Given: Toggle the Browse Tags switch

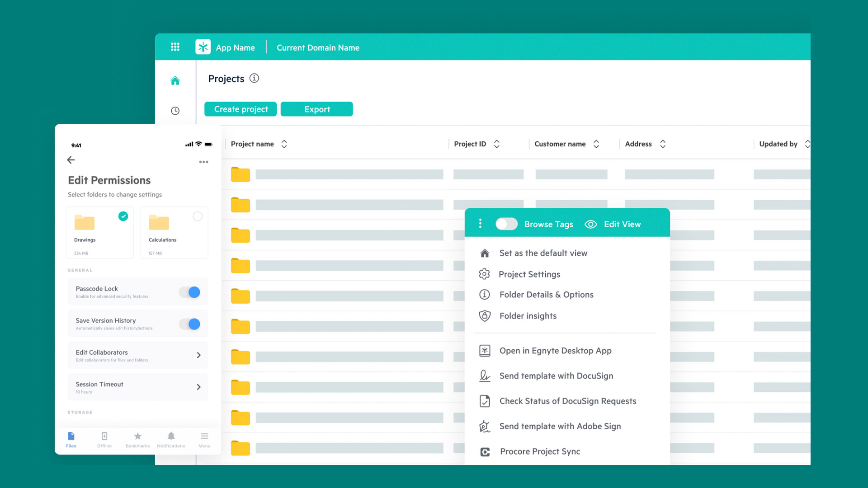Looking at the screenshot, I should tap(506, 224).
